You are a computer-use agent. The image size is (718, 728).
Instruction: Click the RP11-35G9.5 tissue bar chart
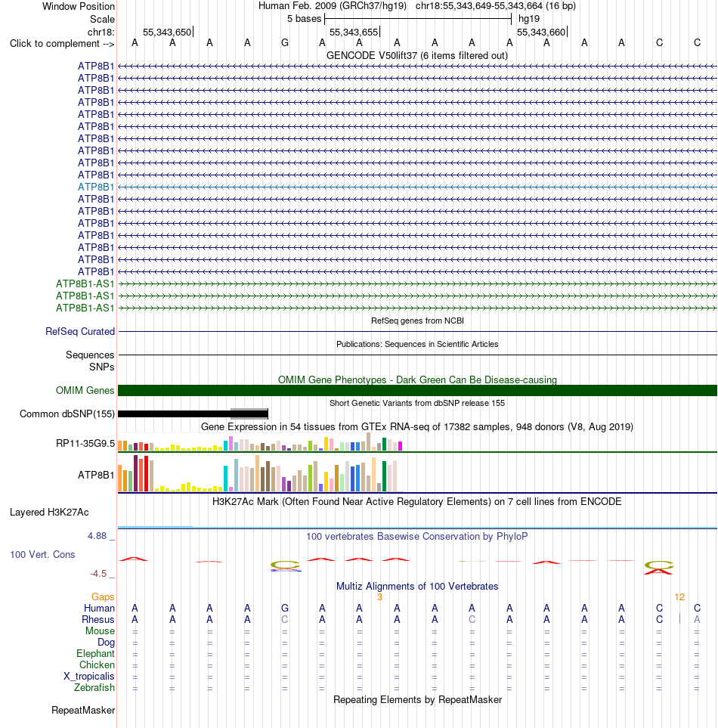point(260,442)
